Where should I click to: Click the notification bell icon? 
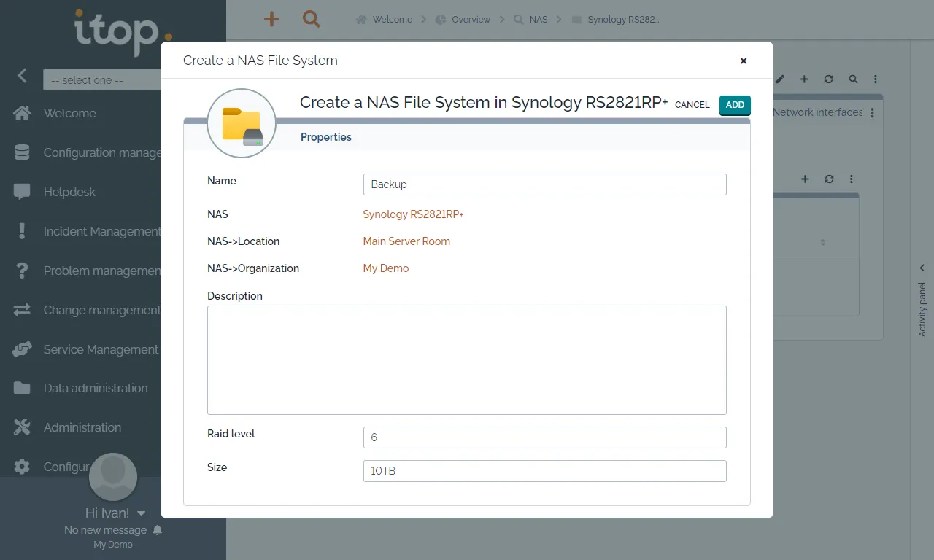pyautogui.click(x=158, y=530)
